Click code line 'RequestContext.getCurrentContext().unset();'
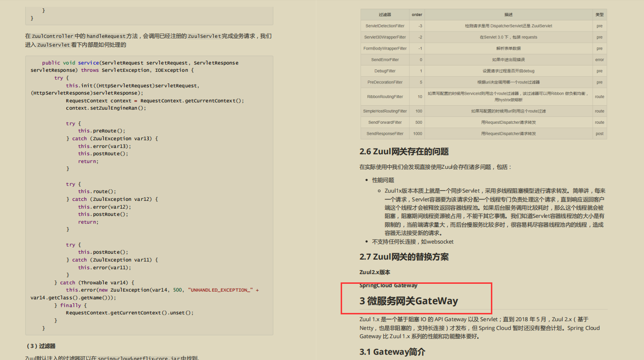 (x=130, y=312)
